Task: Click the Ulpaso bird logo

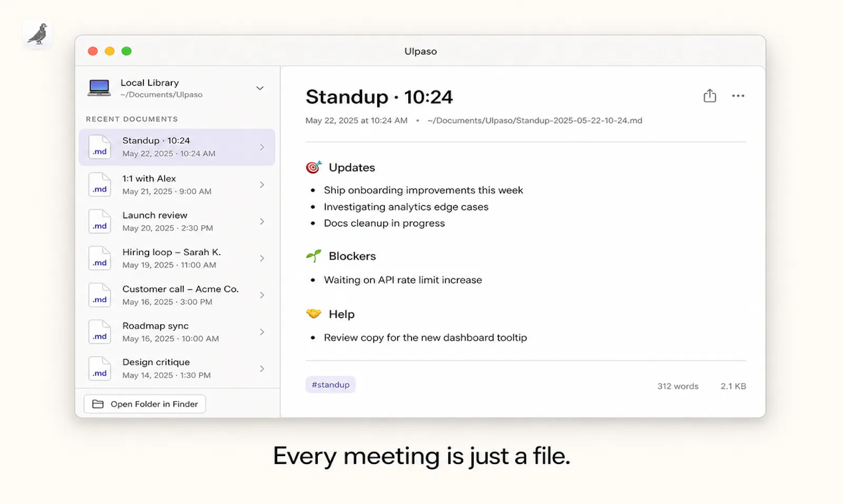Action: 37,34
